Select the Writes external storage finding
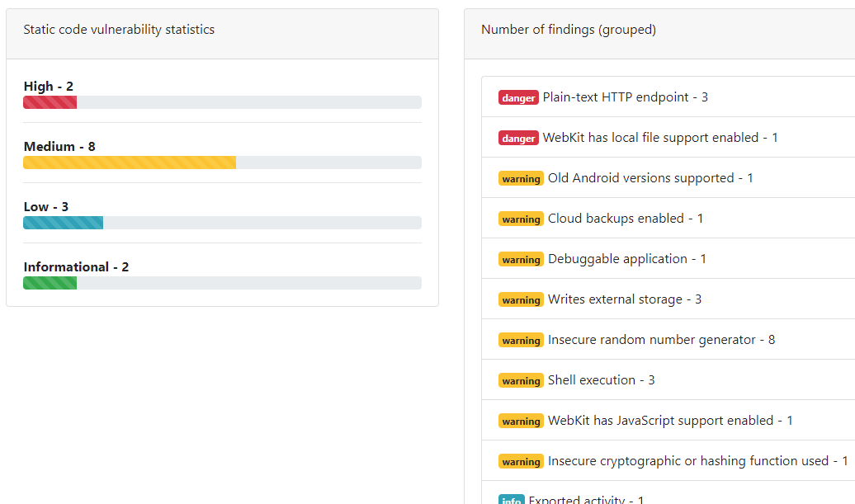The width and height of the screenshot is (855, 504). (625, 299)
